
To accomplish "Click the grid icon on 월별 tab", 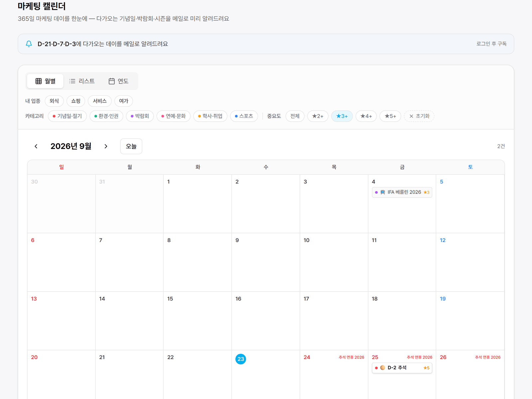I will [39, 81].
